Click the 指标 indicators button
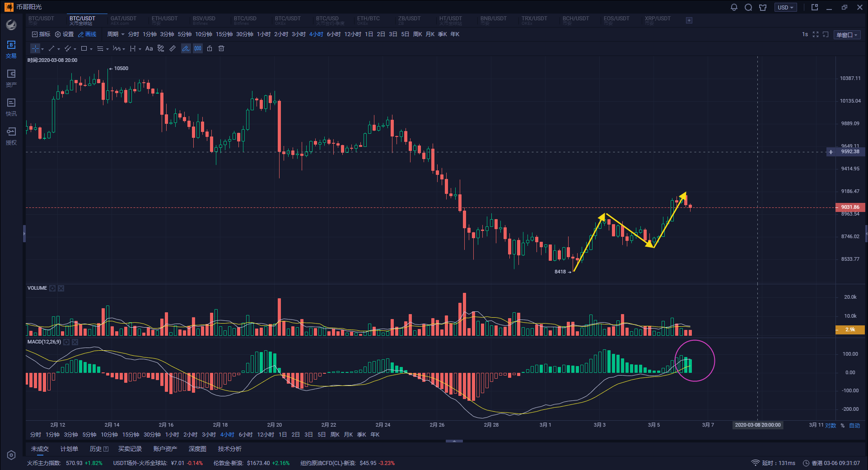 41,34
